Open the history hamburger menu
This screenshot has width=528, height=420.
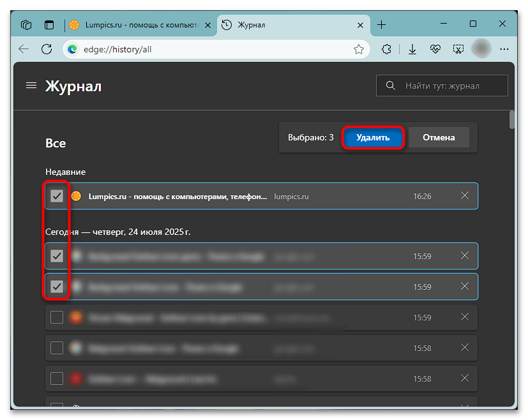point(31,85)
